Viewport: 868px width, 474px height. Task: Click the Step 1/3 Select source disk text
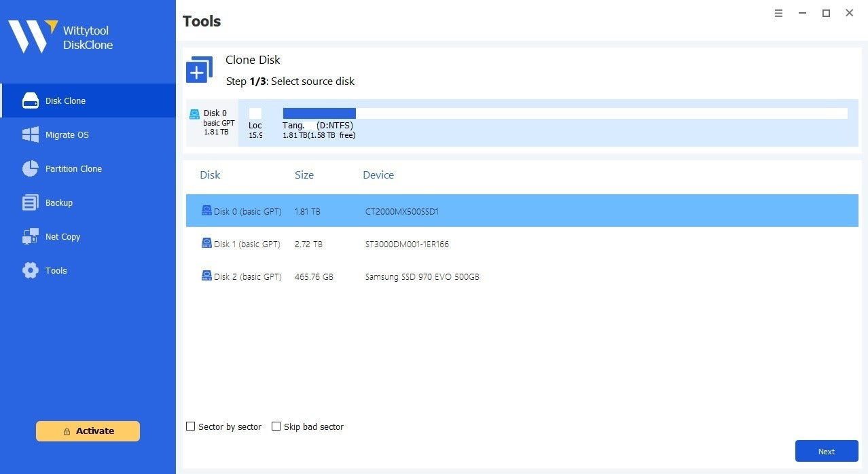(291, 81)
